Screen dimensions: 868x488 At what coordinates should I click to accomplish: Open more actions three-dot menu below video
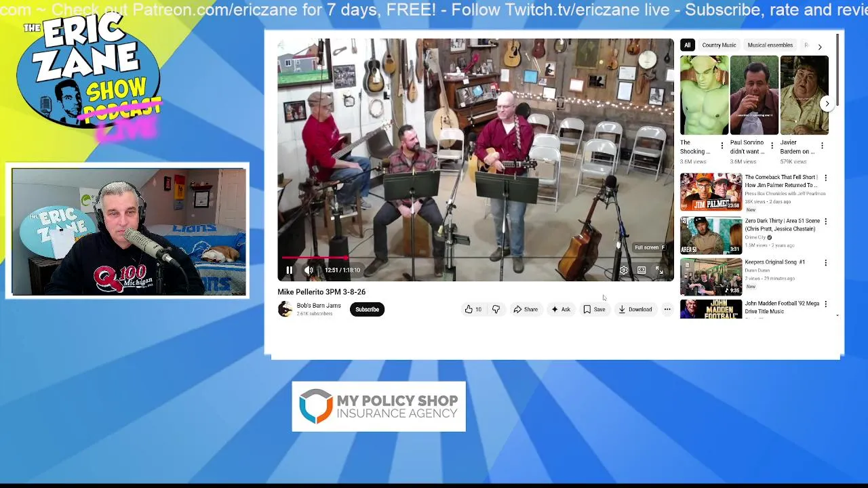tap(667, 309)
